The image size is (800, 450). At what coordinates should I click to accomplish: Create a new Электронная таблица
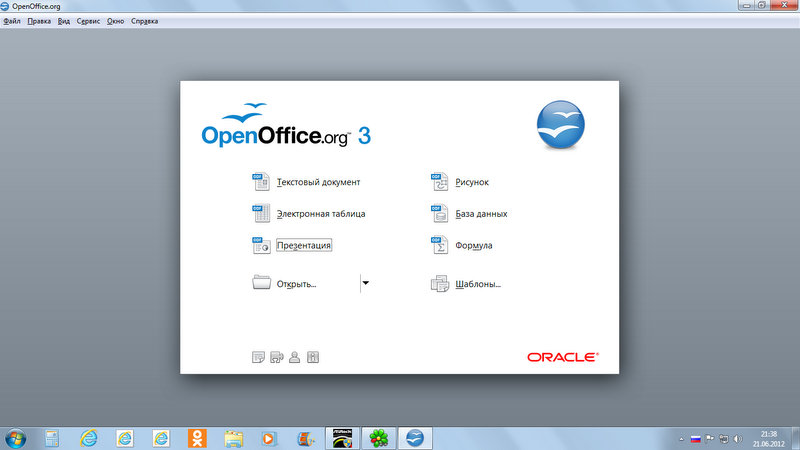(x=320, y=214)
